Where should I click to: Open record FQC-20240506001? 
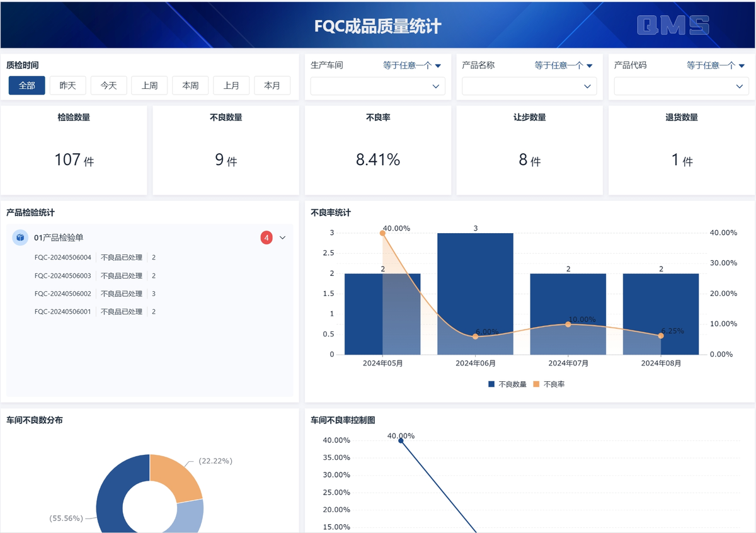click(63, 311)
